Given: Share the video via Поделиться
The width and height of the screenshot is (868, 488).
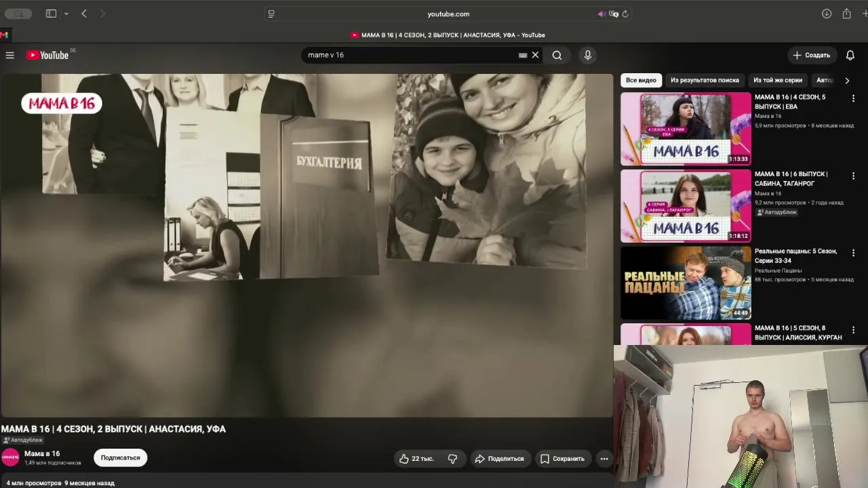Looking at the screenshot, I should click(499, 459).
